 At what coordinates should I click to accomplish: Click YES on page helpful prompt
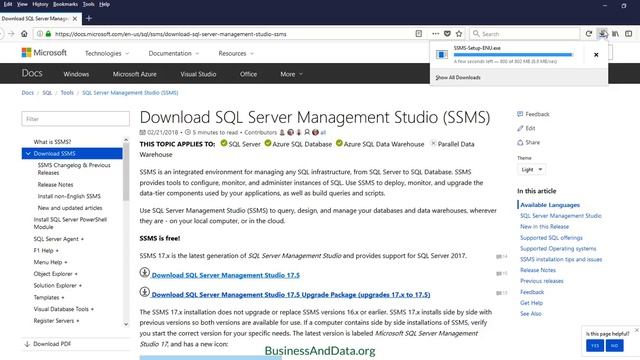[595, 346]
